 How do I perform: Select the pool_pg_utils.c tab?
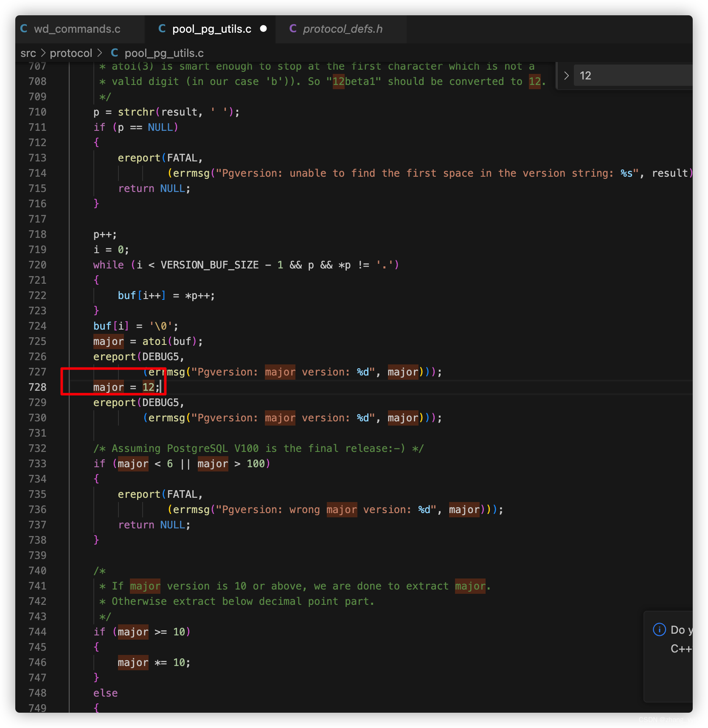[211, 29]
